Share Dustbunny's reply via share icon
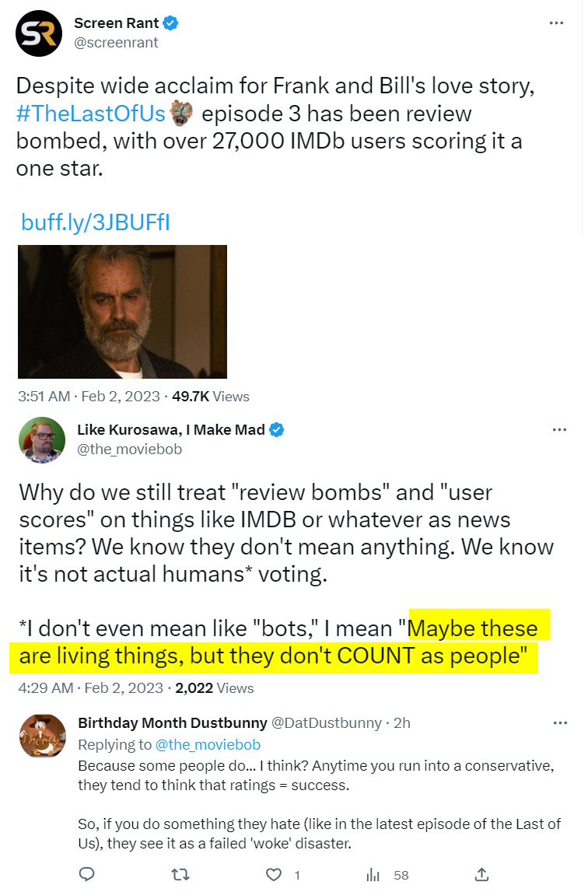This screenshot has width=588, height=892. coord(481,874)
